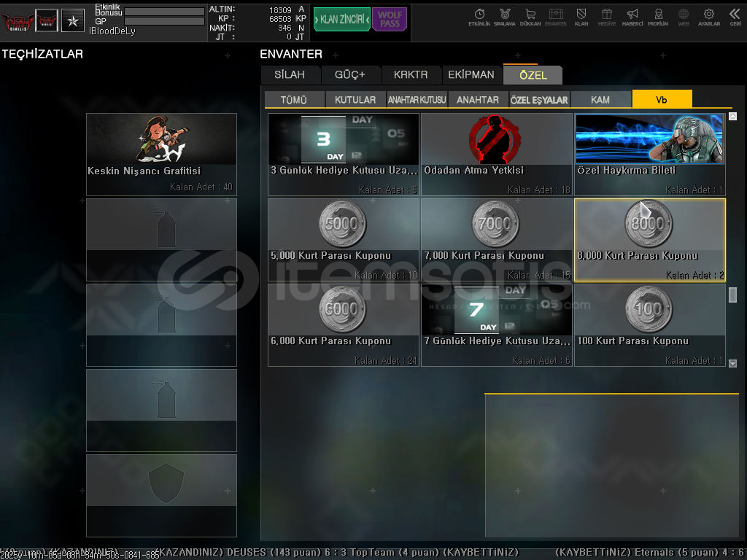Open the Haberci megaphone icon

pyautogui.click(x=632, y=17)
